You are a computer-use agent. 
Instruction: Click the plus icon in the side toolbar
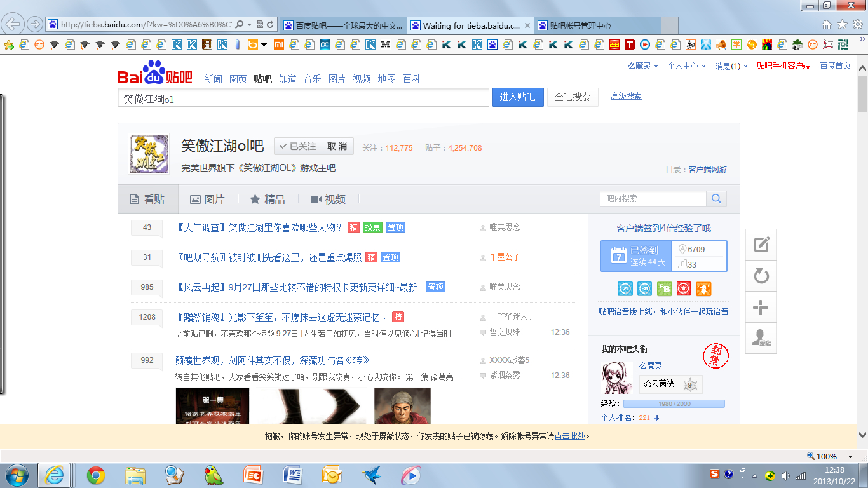tap(761, 308)
